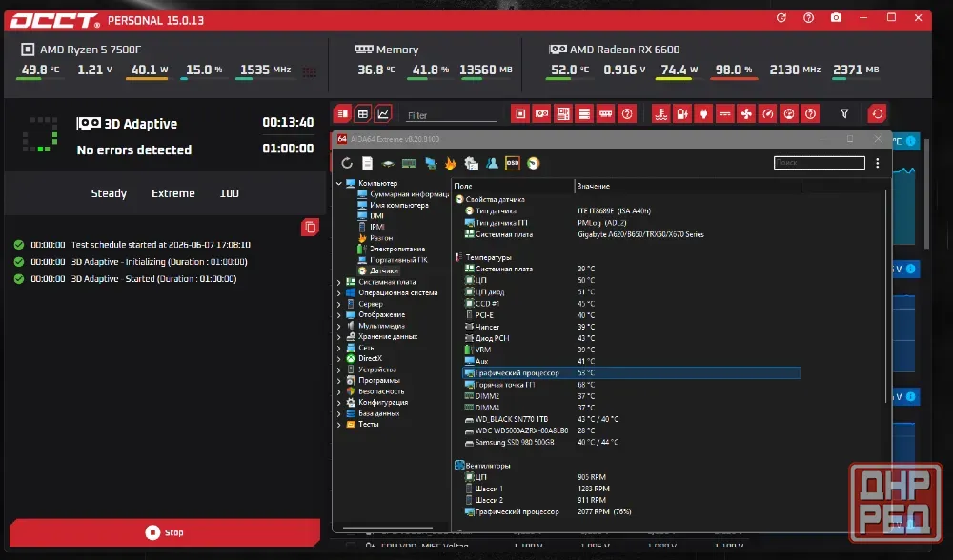Click OCCT sensor panel vertical scrollbar
Screen dimensions: 953x560
[927, 193]
